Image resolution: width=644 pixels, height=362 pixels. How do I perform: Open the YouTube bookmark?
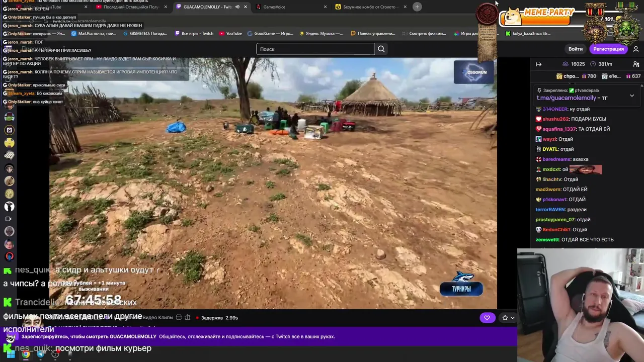[230, 33]
